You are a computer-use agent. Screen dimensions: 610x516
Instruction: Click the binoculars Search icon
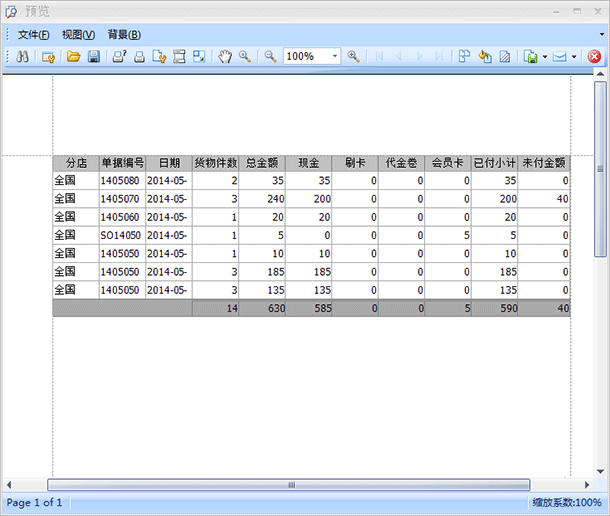click(22, 57)
